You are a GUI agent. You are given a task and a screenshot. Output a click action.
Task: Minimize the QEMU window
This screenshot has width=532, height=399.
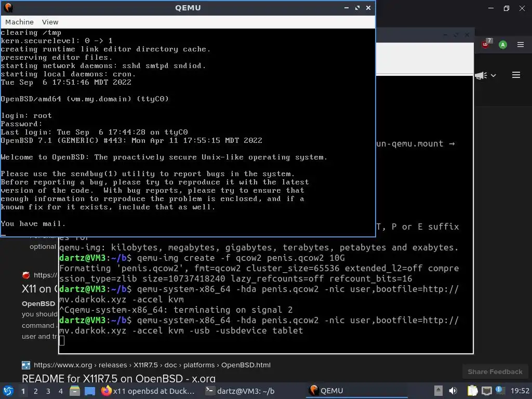(x=347, y=8)
